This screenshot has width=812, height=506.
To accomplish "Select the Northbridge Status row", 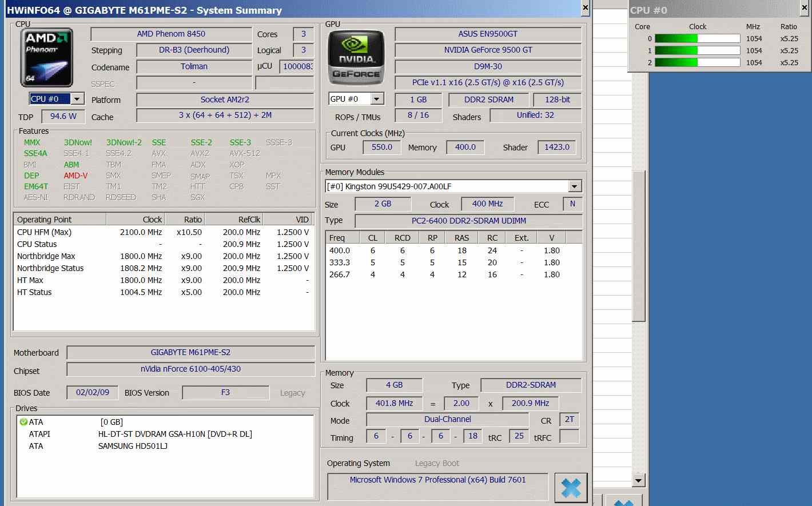I will click(164, 268).
